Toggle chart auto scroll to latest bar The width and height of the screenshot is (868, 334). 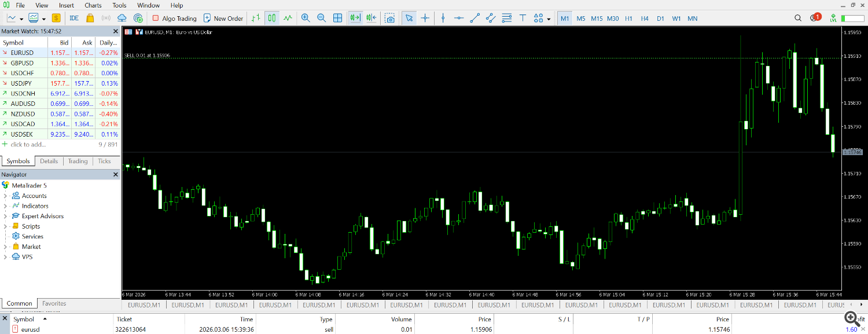pyautogui.click(x=355, y=18)
